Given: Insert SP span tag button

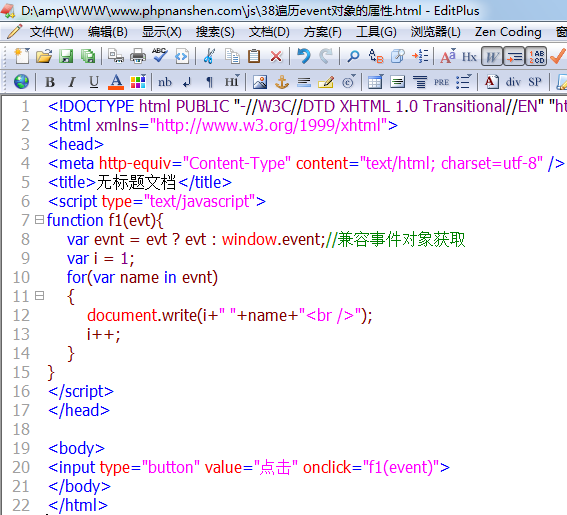Looking at the screenshot, I should (x=535, y=82).
